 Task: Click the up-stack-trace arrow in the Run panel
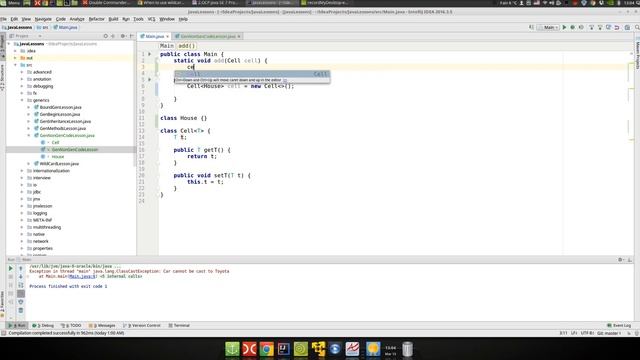[x=21, y=268]
